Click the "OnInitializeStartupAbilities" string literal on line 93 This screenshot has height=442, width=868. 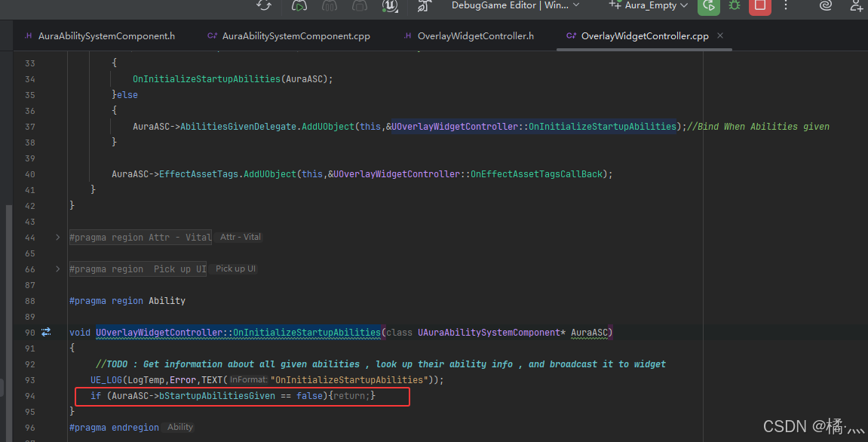(349, 380)
